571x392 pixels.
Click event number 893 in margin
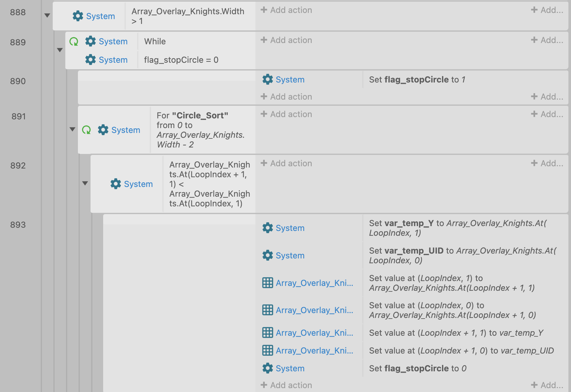[18, 225]
